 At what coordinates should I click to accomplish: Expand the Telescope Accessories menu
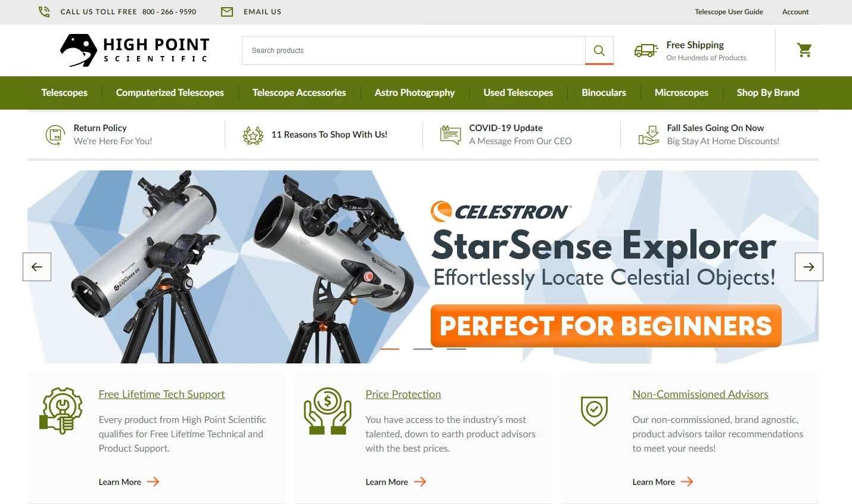coord(298,93)
